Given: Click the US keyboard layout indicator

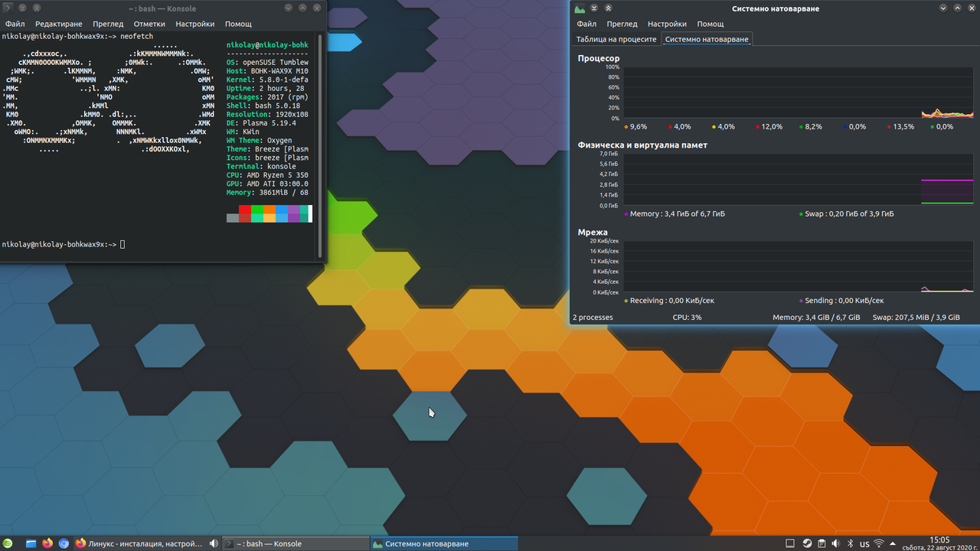Looking at the screenshot, I should [864, 544].
